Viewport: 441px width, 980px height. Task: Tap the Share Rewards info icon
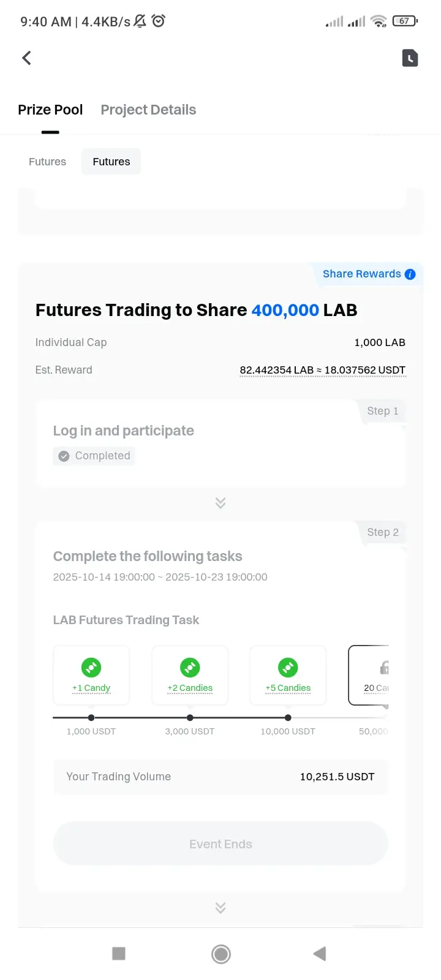tap(410, 274)
